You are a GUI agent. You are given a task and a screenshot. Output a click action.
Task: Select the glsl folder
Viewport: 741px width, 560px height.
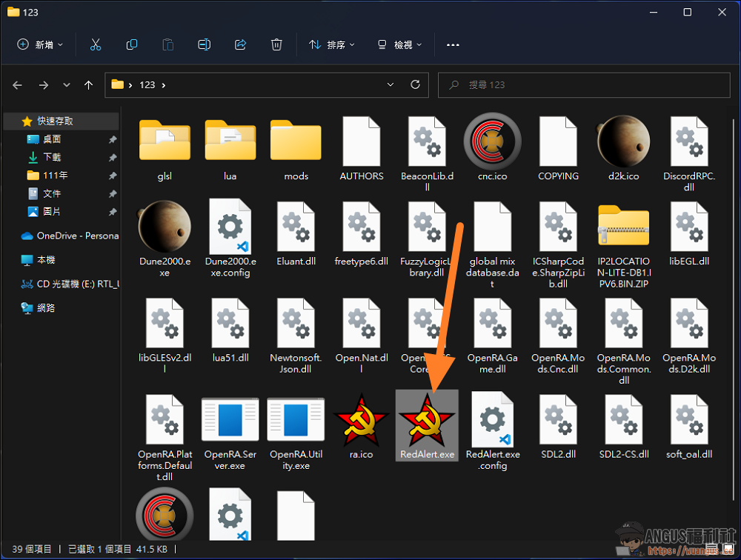165,150
